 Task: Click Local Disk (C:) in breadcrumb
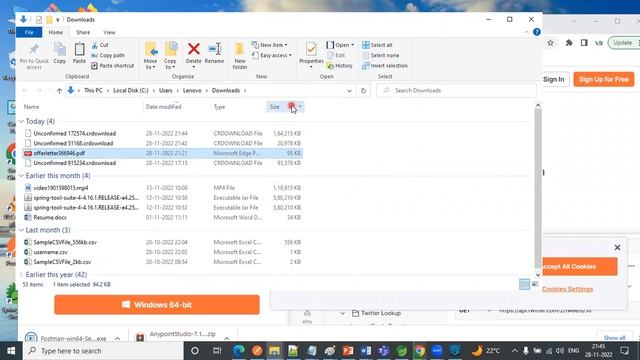click(x=131, y=91)
